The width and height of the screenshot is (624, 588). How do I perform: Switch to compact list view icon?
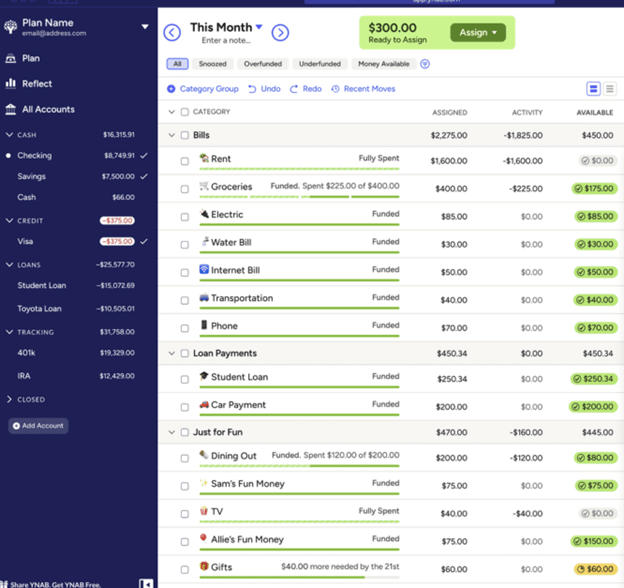tap(610, 89)
